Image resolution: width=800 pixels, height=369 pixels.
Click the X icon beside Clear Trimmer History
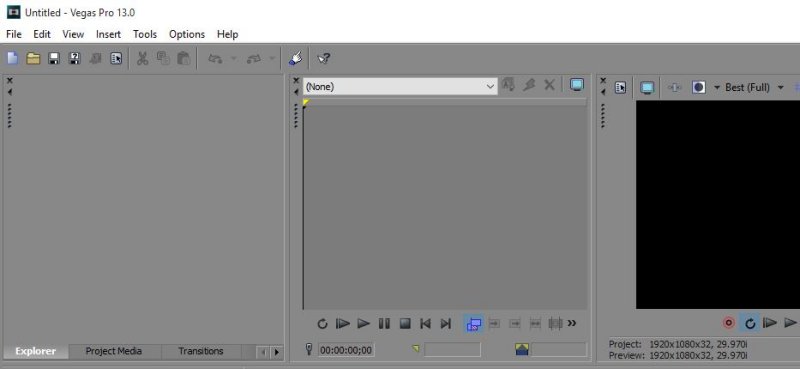pyautogui.click(x=549, y=85)
